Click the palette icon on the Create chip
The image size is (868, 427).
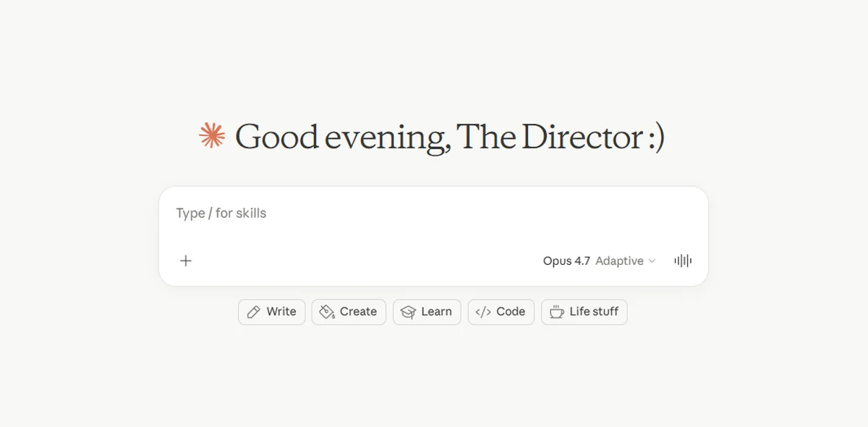(x=327, y=312)
